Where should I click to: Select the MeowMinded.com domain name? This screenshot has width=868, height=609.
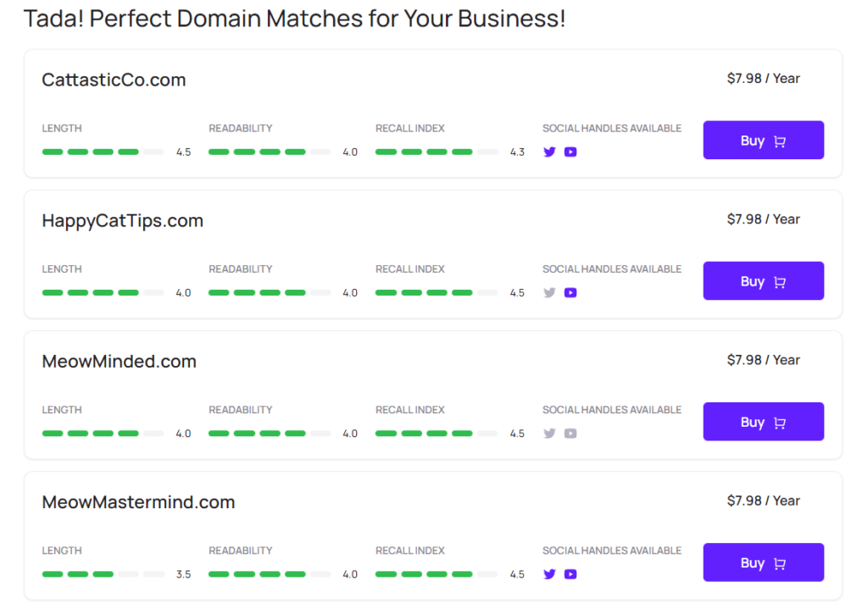tap(119, 362)
